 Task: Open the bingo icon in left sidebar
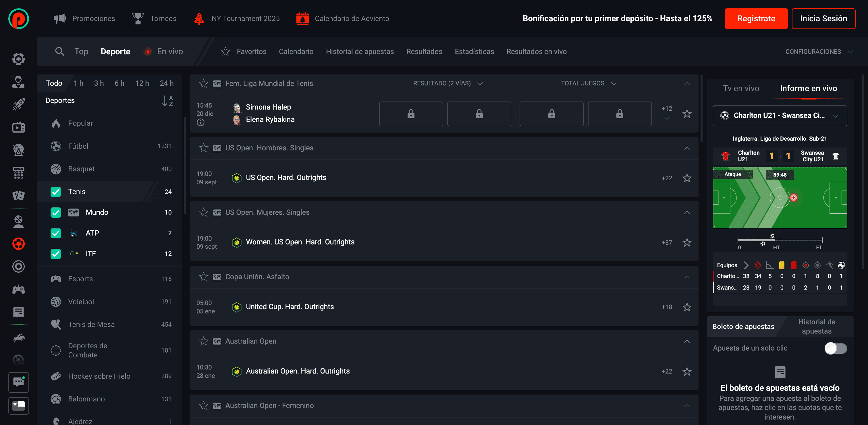coord(19,172)
